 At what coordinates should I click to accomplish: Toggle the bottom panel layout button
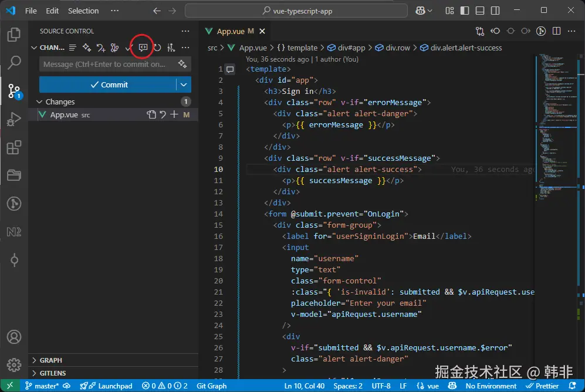[480, 11]
